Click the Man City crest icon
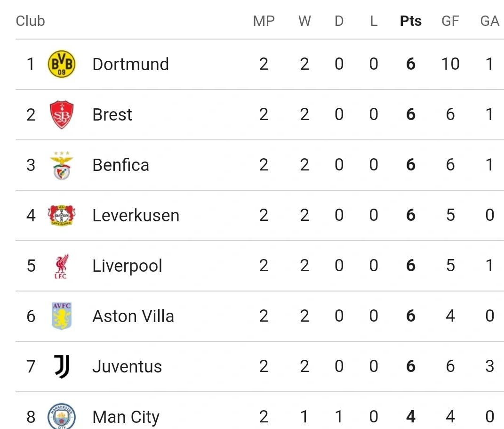The width and height of the screenshot is (504, 429). (62, 416)
